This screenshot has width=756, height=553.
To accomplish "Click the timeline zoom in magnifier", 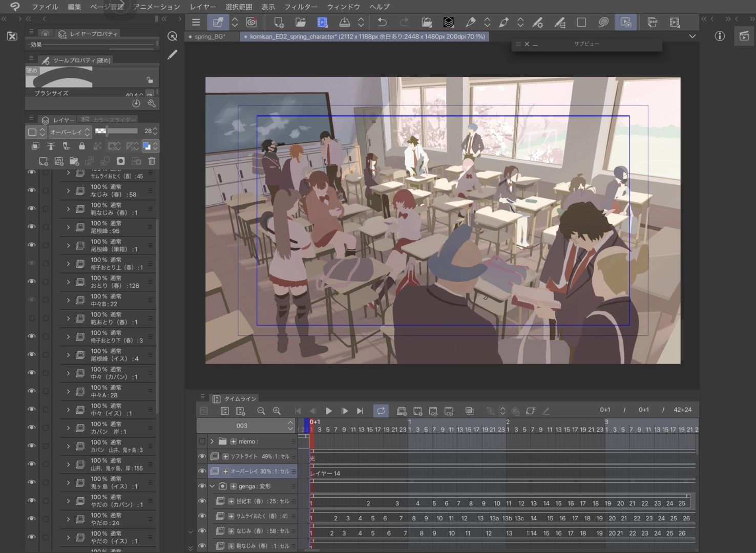I will click(277, 411).
